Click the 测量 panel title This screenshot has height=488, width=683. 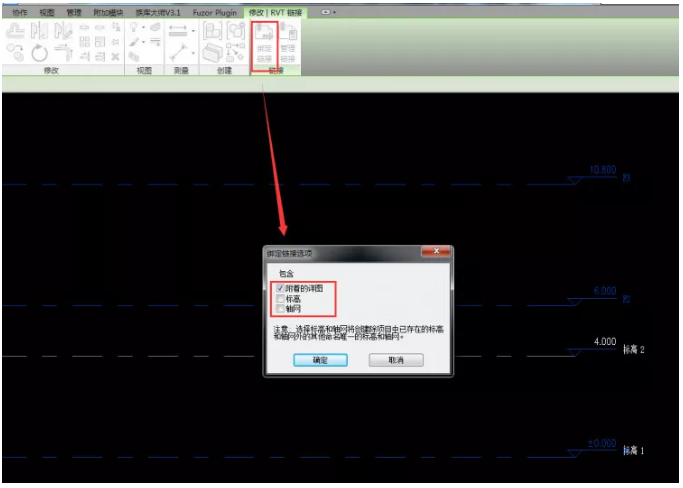coord(181,71)
